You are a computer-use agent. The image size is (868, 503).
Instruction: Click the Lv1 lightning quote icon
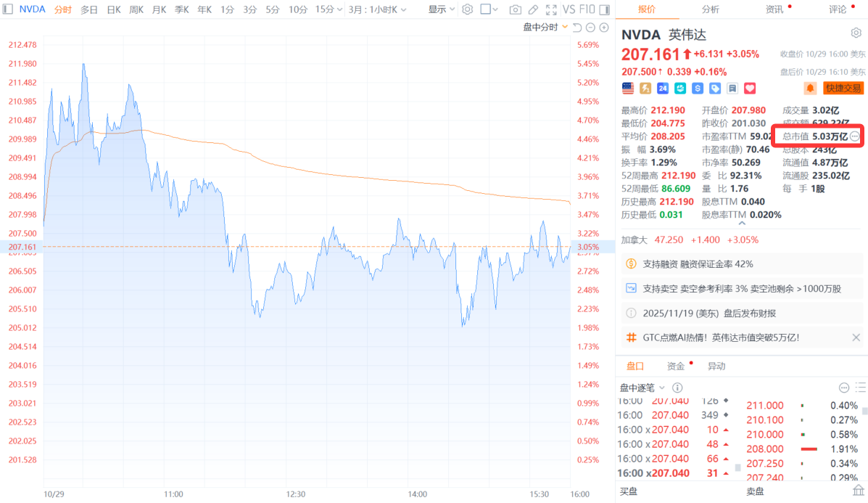tap(645, 88)
